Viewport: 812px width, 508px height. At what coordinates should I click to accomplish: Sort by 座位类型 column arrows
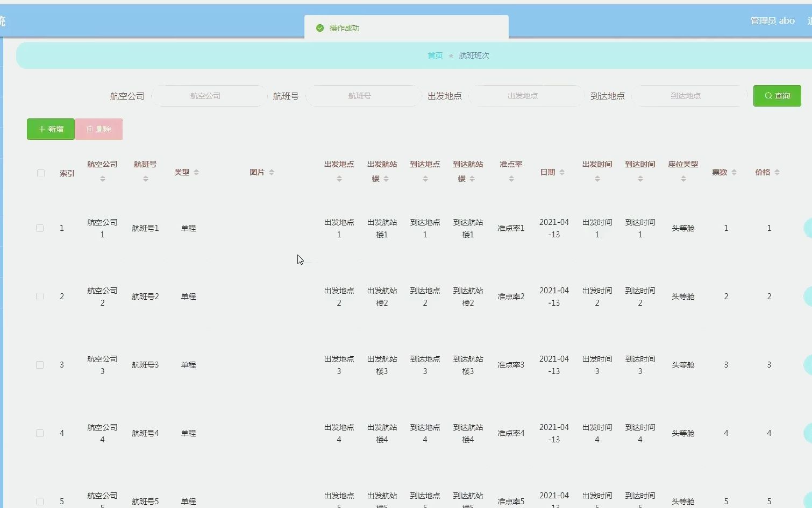pos(683,179)
